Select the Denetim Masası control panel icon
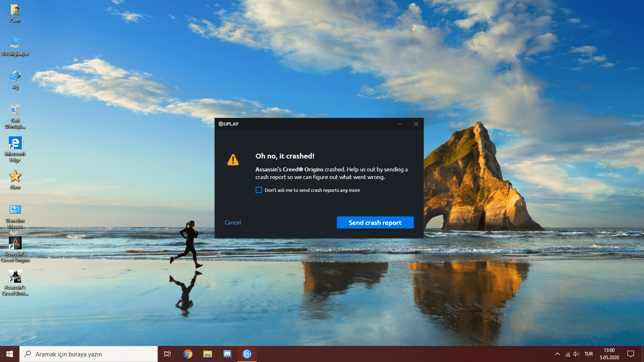644x362 pixels. tap(15, 216)
